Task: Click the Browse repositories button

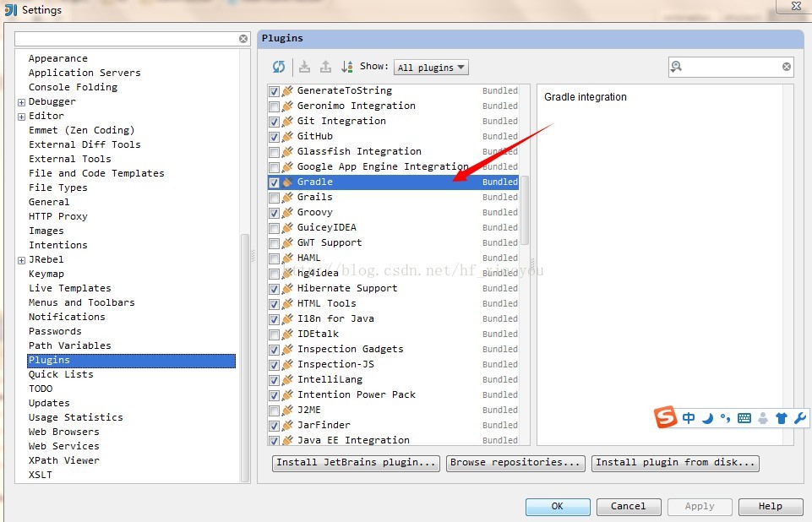Action: tap(515, 463)
